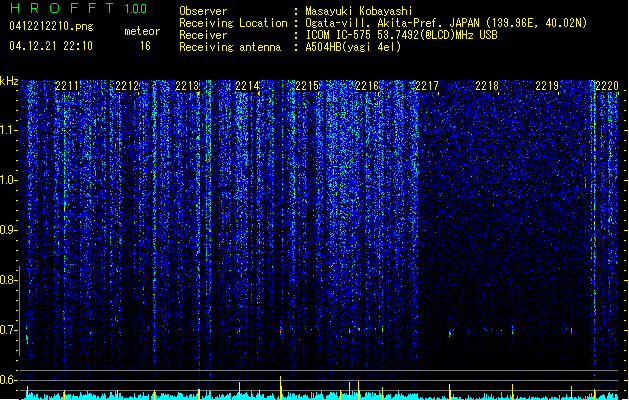This screenshot has width=629, height=400.
Task: Click the kHz axis unit label
Action: click(9, 81)
